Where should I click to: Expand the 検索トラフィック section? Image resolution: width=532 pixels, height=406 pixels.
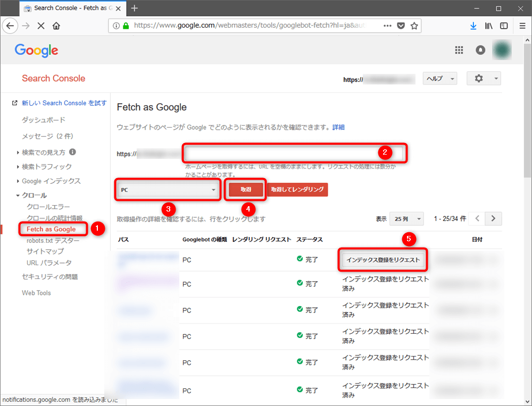46,167
